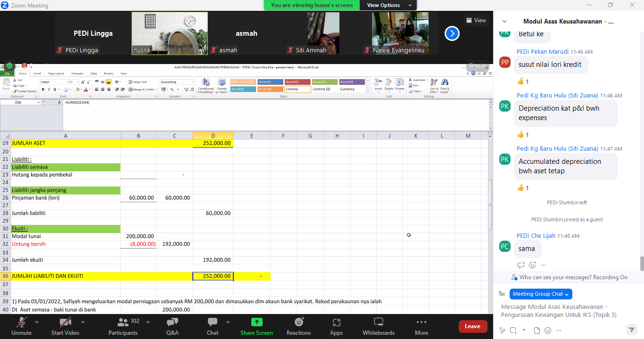Expand the View Options dropdown

coord(388,5)
